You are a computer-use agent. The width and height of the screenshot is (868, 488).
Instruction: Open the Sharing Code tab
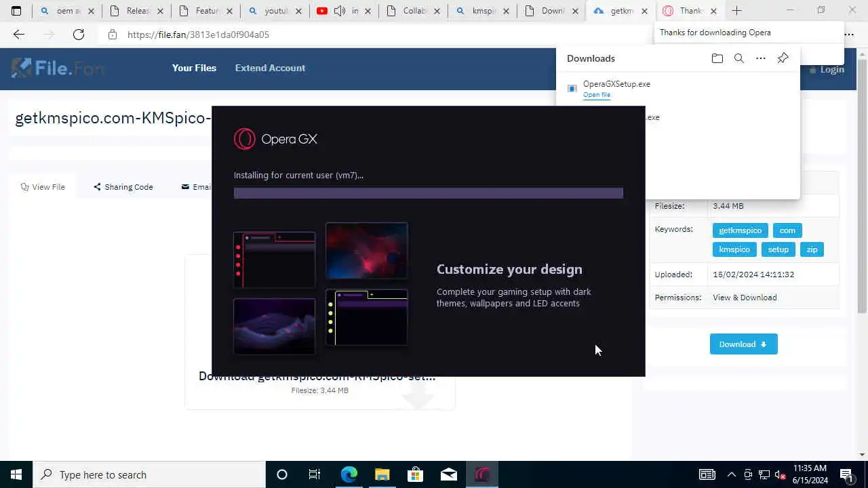(123, 187)
